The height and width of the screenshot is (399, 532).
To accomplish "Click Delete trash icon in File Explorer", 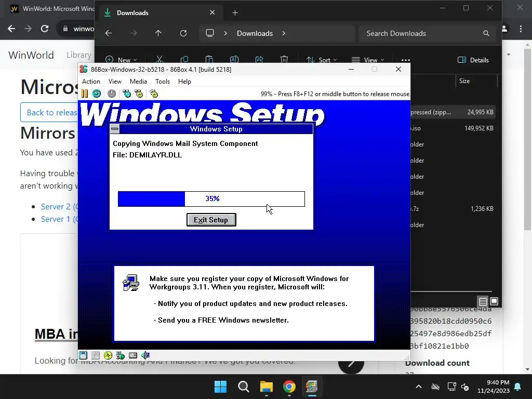I will pyautogui.click(x=284, y=60).
